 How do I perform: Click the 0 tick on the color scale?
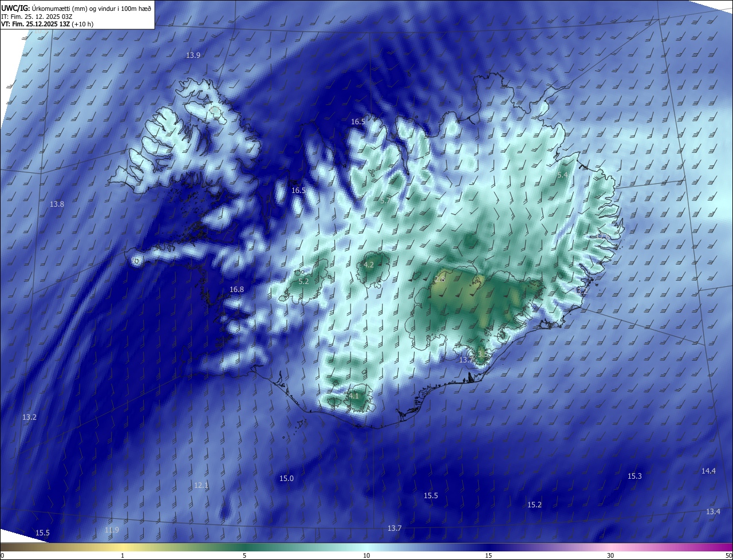[2, 555]
